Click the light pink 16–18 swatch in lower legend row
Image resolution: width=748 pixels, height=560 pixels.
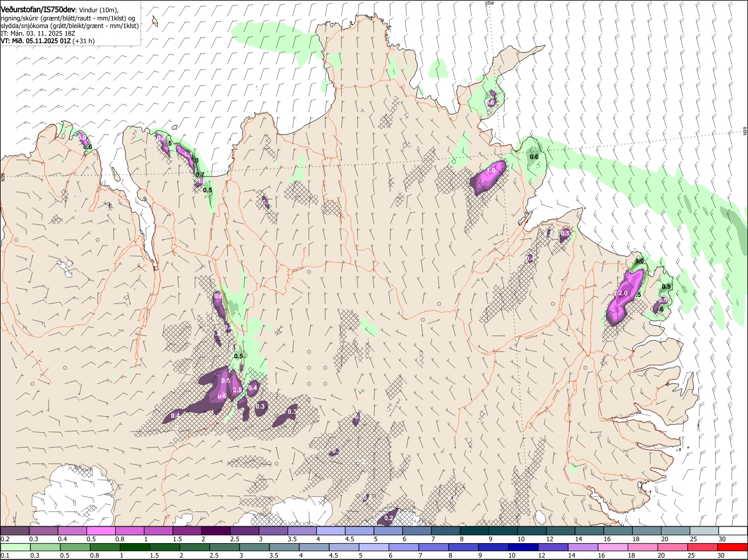612,547
